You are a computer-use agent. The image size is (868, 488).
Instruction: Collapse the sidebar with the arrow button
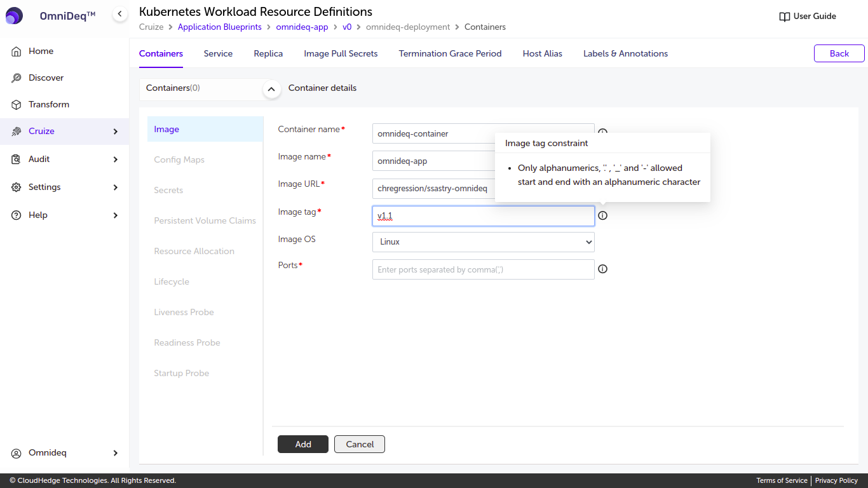click(119, 14)
